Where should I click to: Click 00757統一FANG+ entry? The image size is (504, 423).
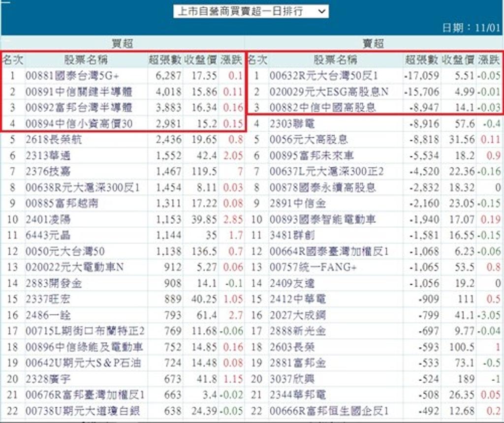tap(313, 267)
